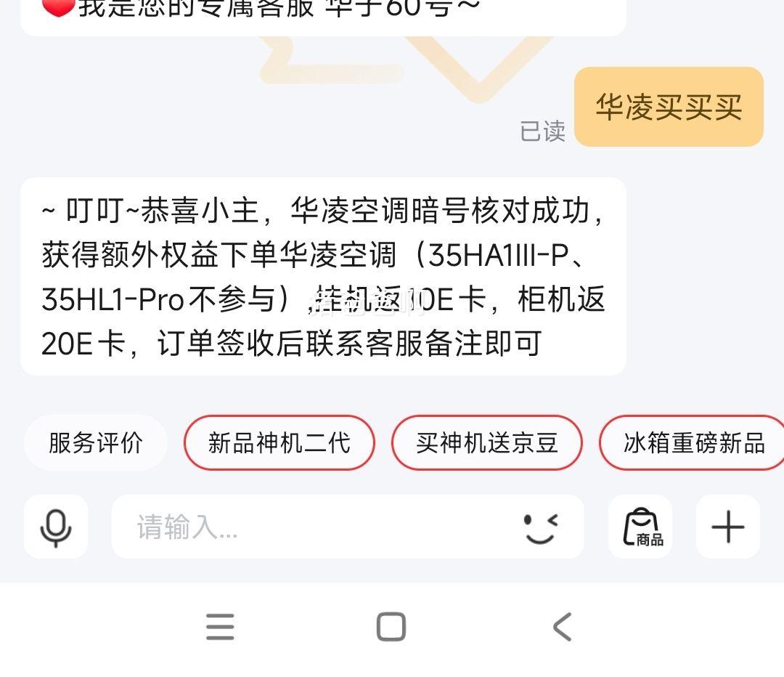Tap the 已读 read status label

[x=542, y=131]
